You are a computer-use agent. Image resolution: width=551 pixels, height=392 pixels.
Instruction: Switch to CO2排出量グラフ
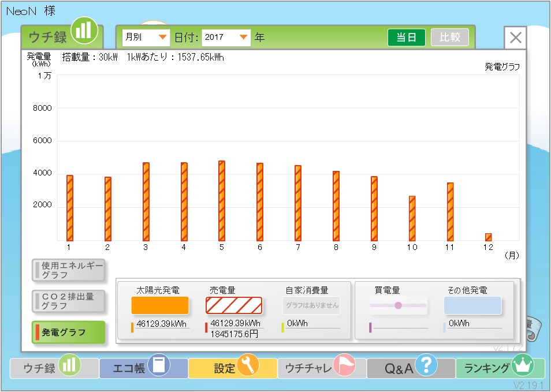point(69,301)
